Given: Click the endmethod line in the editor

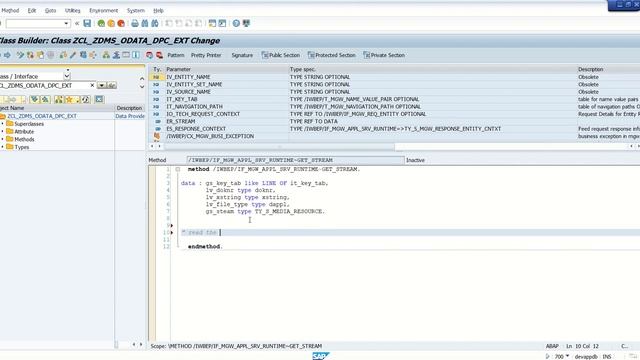Looking at the screenshot, I should coord(205,247).
